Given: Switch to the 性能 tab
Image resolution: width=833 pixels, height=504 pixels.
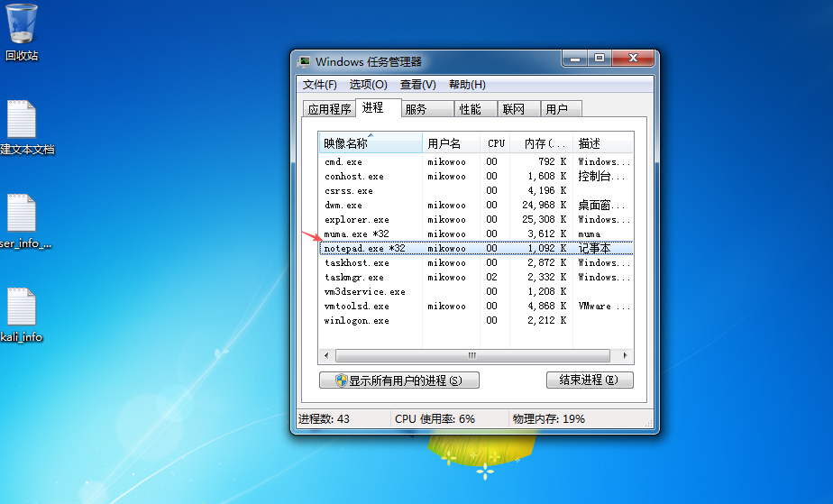Looking at the screenshot, I should click(x=475, y=109).
